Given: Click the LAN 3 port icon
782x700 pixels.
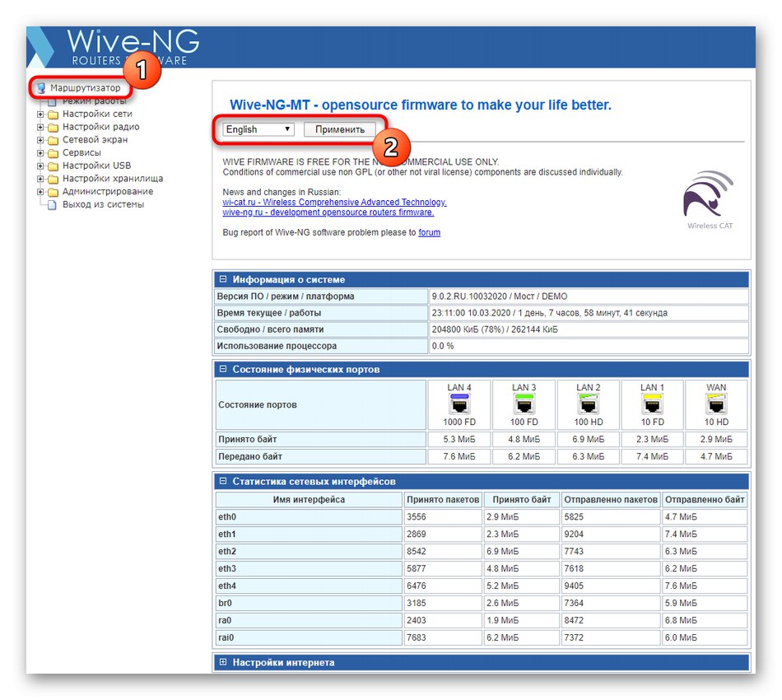Looking at the screenshot, I should tap(524, 404).
